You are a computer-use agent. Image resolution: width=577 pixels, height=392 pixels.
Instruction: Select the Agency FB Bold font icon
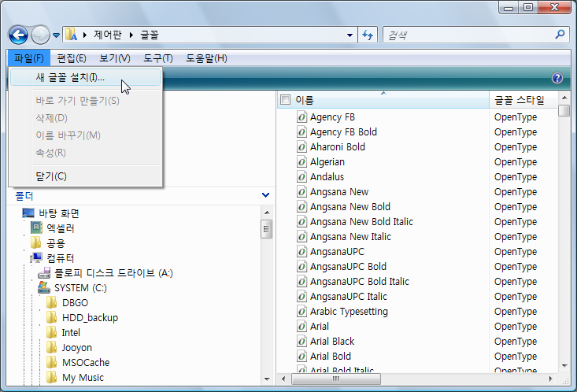click(x=301, y=131)
